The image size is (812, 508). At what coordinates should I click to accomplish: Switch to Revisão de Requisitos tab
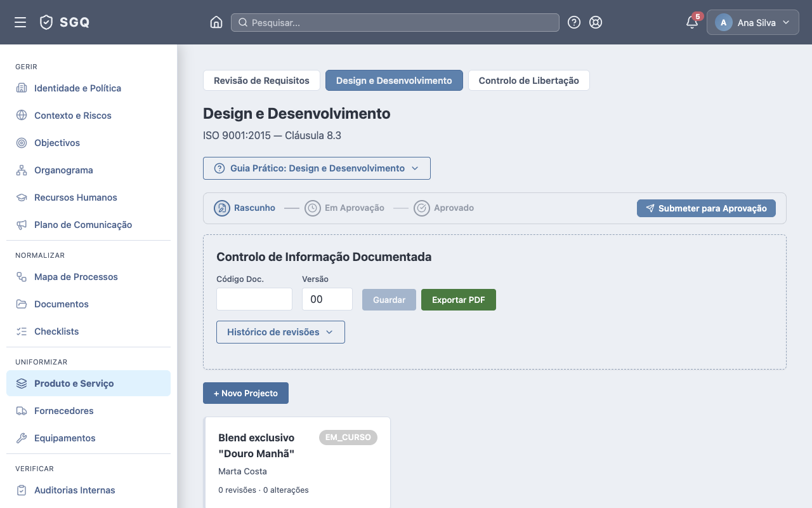click(261, 81)
